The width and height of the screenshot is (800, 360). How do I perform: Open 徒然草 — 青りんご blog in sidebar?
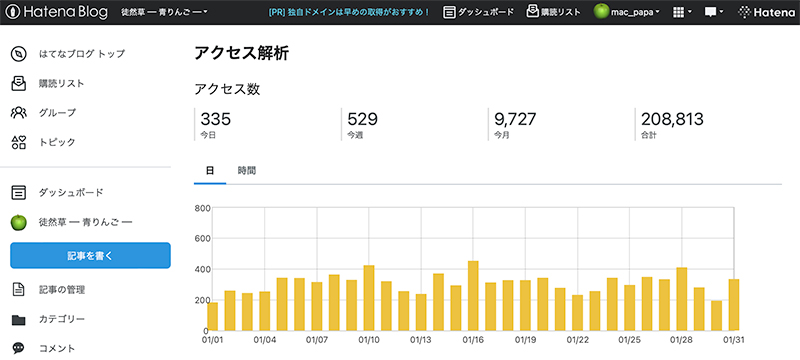86,222
